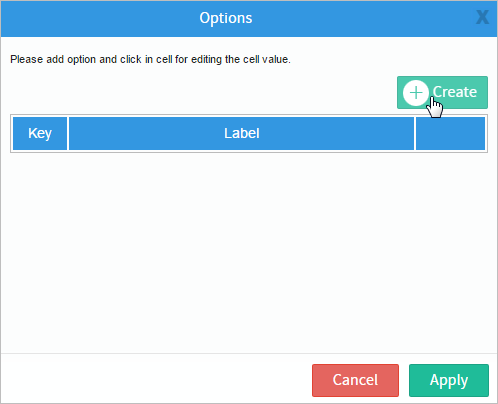The height and width of the screenshot is (404, 498).
Task: Click the blue title bar left of Options
Action: tap(100, 18)
